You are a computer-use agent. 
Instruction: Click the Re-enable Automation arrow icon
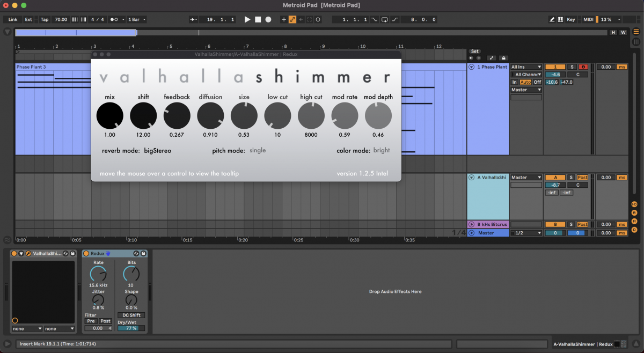pos(301,19)
